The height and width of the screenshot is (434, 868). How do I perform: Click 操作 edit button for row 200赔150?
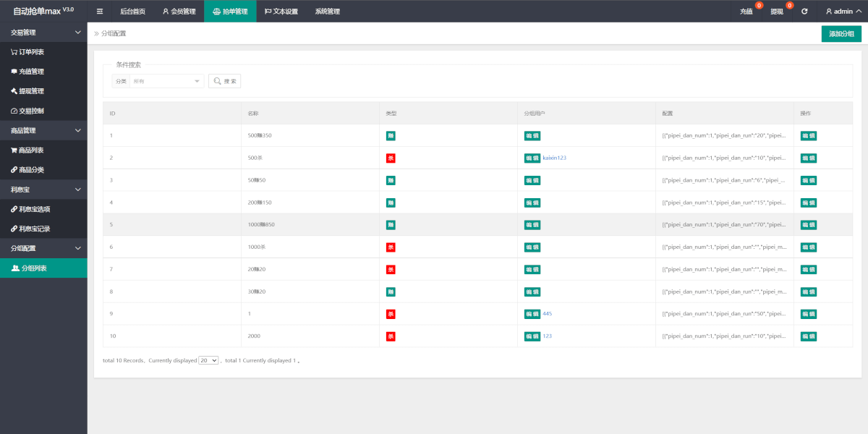tap(809, 203)
